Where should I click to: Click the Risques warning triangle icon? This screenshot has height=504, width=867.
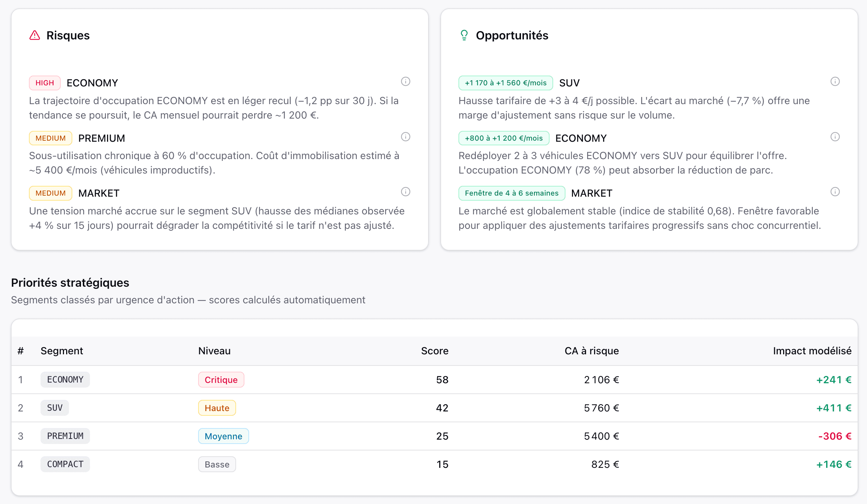tap(35, 35)
